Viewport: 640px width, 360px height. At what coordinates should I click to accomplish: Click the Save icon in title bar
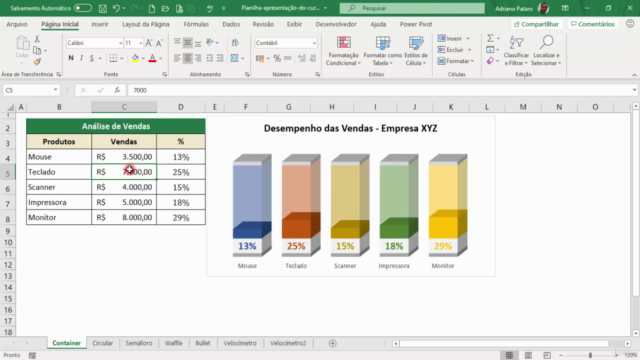(x=103, y=8)
